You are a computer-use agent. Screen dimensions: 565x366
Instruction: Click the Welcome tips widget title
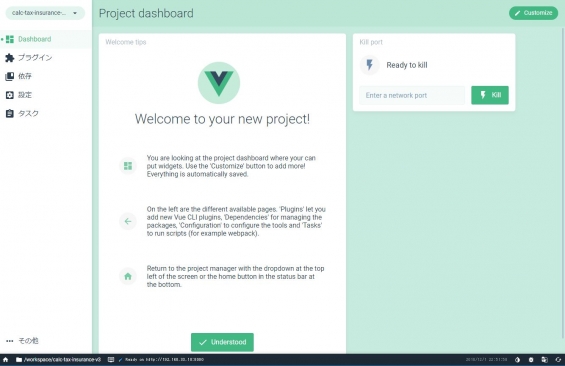point(126,42)
